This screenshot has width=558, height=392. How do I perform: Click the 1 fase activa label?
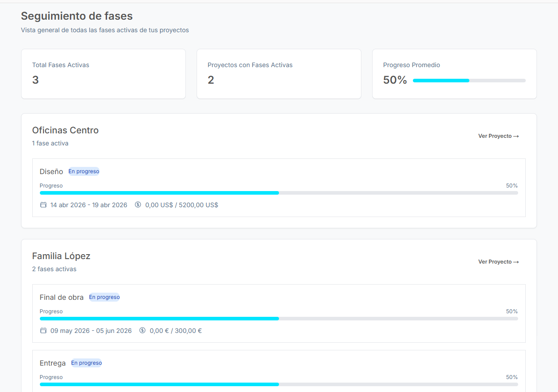click(50, 143)
